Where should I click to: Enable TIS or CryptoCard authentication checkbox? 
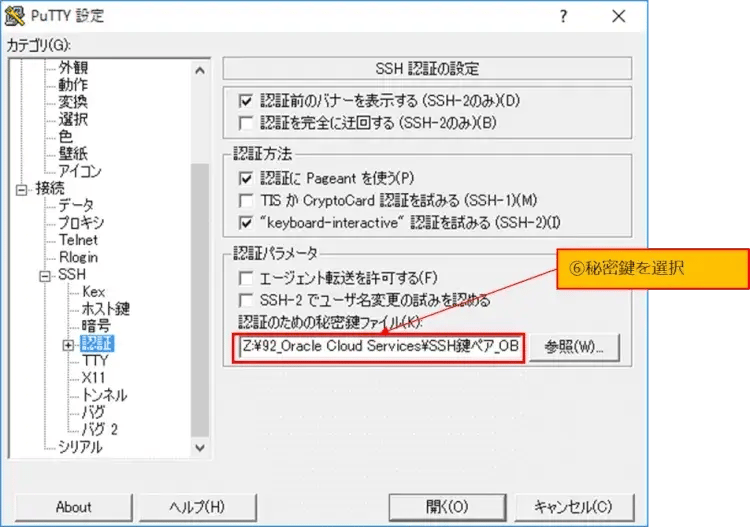(246, 200)
